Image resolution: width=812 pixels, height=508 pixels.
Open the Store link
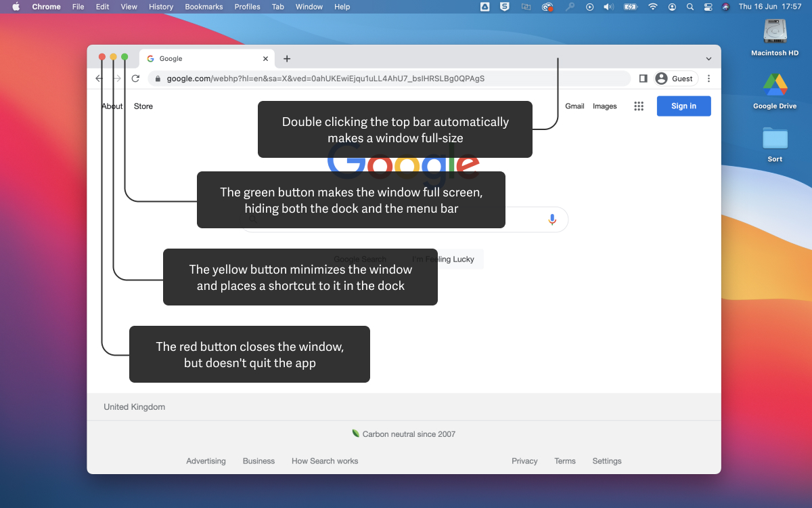coord(143,106)
